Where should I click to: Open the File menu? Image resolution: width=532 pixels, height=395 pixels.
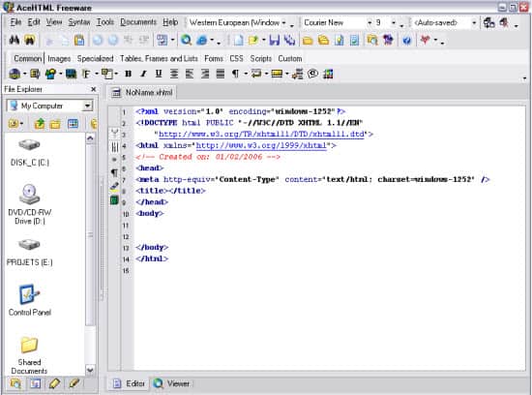[x=15, y=22]
